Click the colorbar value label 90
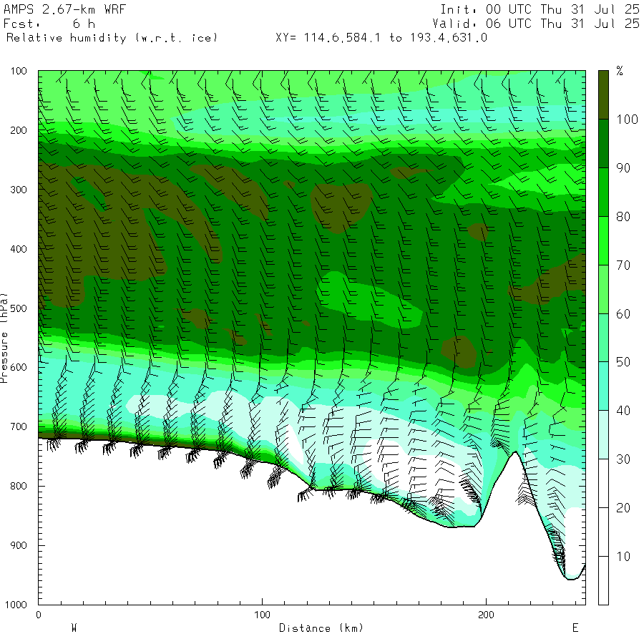Image resolution: width=644 pixels, height=644 pixels. click(x=623, y=168)
